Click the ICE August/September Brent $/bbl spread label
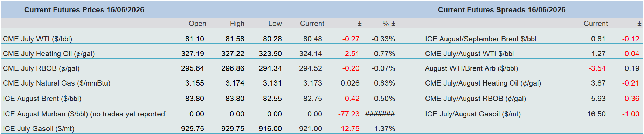644x134 pixels. (x=480, y=39)
